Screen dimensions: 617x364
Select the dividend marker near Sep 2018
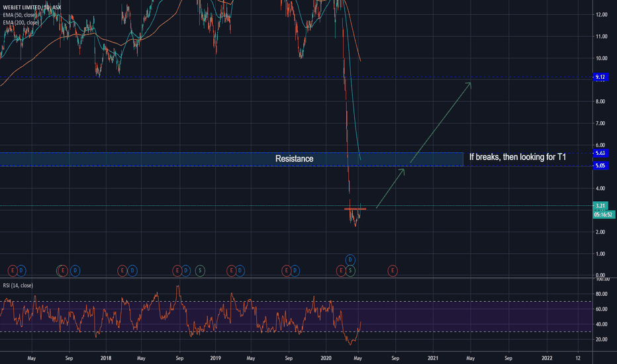pos(186,270)
